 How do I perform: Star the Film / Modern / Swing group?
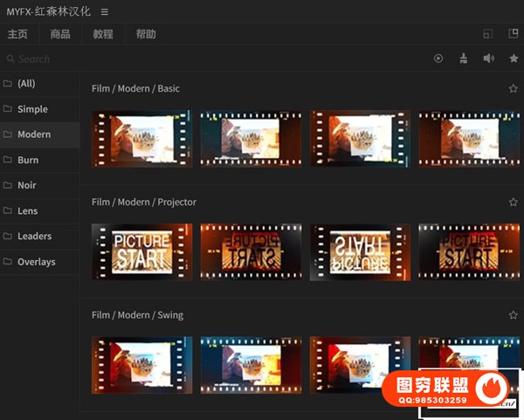(514, 315)
